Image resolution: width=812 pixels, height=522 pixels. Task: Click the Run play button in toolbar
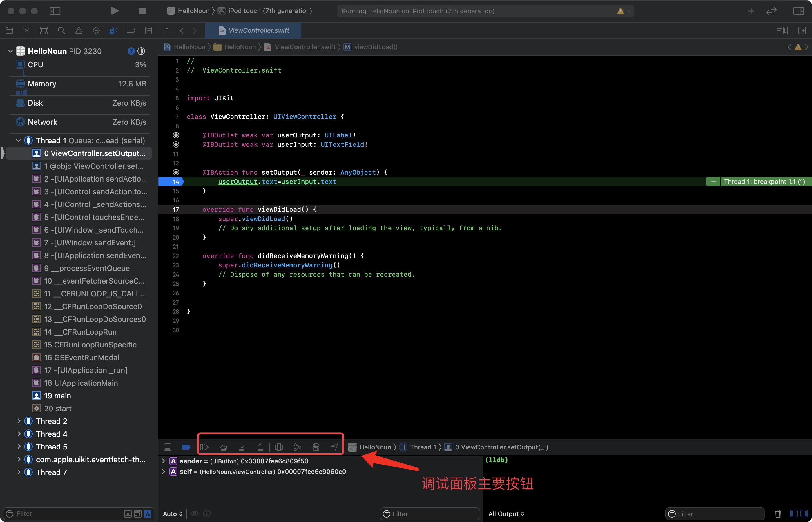click(115, 11)
